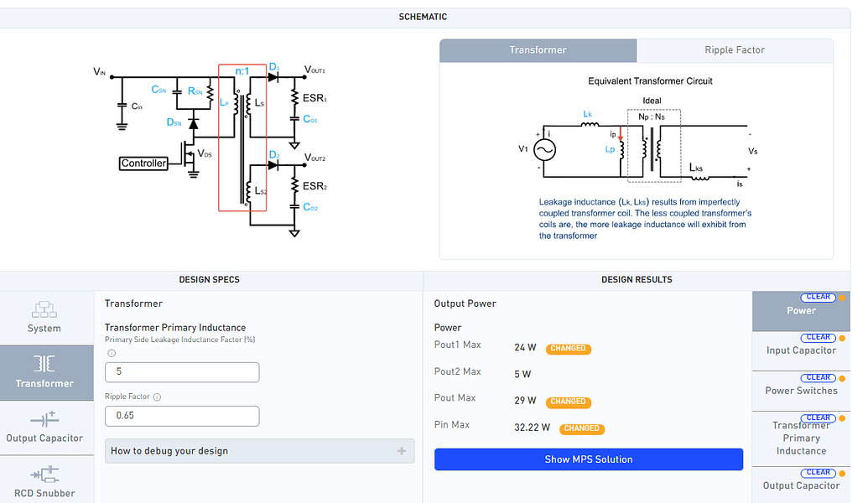Clear the Power results
Screen dimensions: 868x503
(818, 297)
